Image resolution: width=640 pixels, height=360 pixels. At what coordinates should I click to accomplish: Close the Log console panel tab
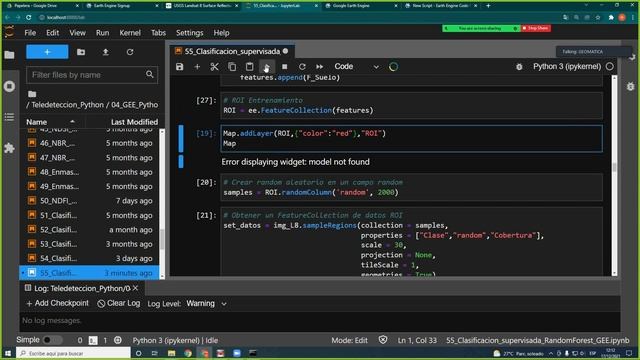pyautogui.click(x=136, y=288)
